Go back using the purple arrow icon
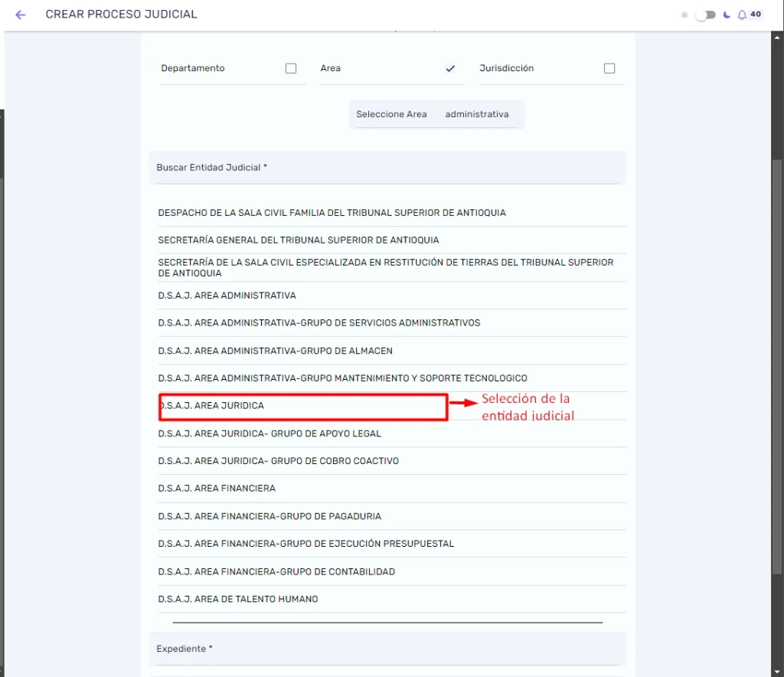 click(x=21, y=15)
